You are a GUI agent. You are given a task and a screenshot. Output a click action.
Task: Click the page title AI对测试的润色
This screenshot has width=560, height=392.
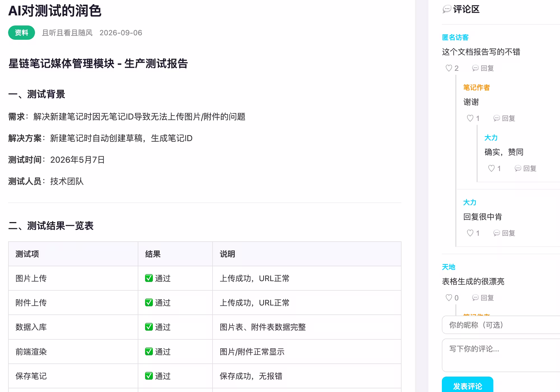click(x=55, y=11)
